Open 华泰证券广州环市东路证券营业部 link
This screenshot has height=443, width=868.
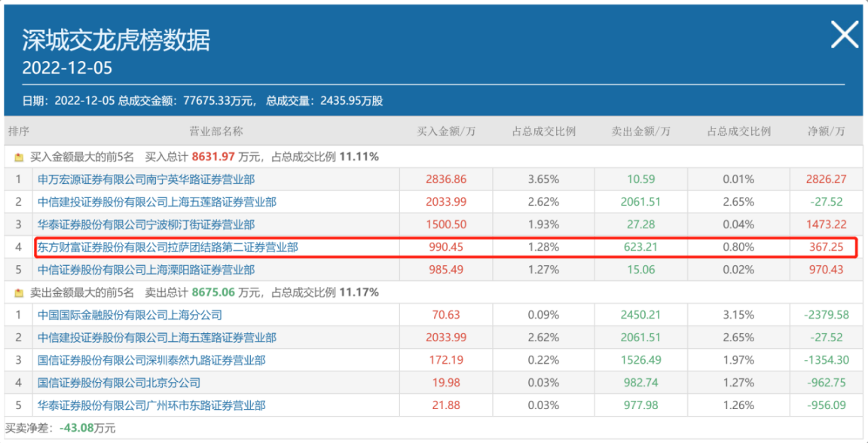151,405
